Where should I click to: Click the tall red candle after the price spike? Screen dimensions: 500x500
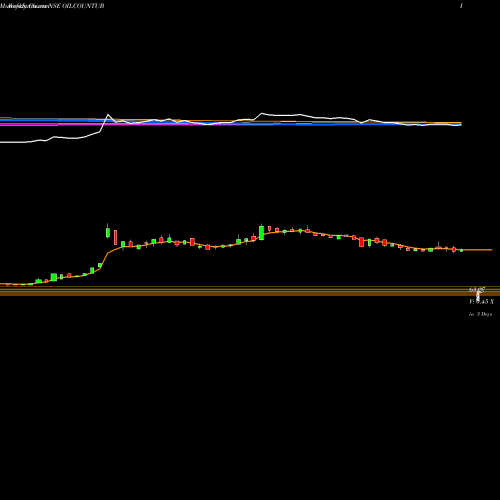[x=116, y=237]
